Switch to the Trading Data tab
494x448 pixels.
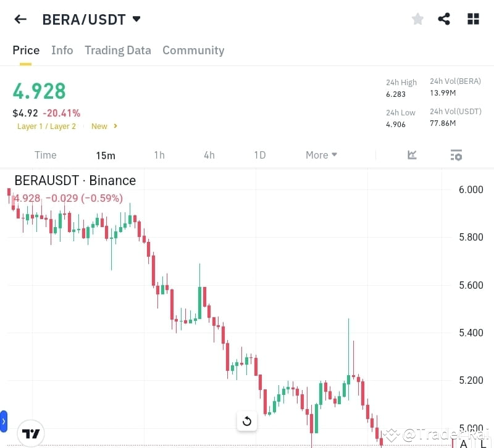coord(117,50)
